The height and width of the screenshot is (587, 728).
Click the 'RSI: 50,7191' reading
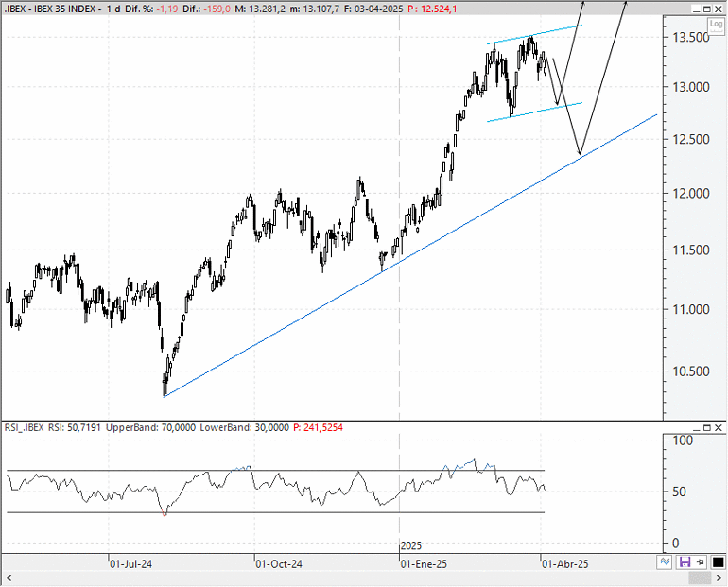pos(75,427)
